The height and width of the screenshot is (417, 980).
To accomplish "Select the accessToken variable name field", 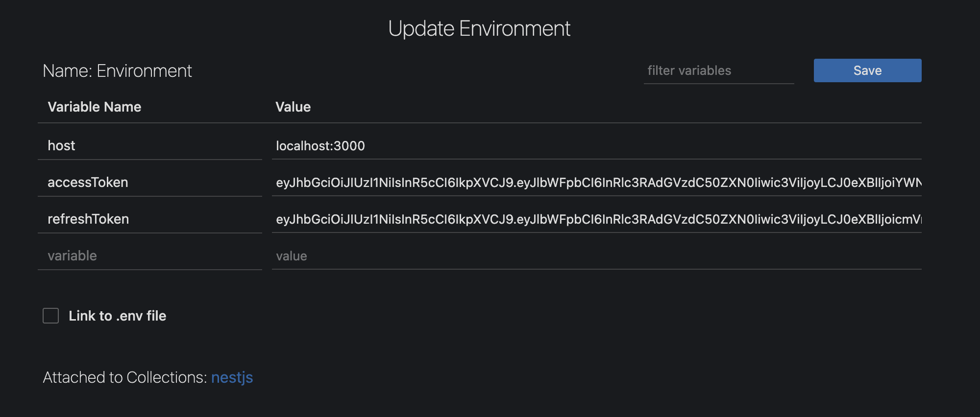I will point(150,183).
